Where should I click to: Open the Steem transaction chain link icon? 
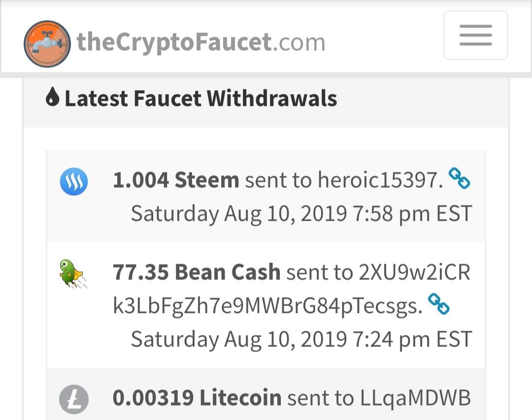(459, 178)
